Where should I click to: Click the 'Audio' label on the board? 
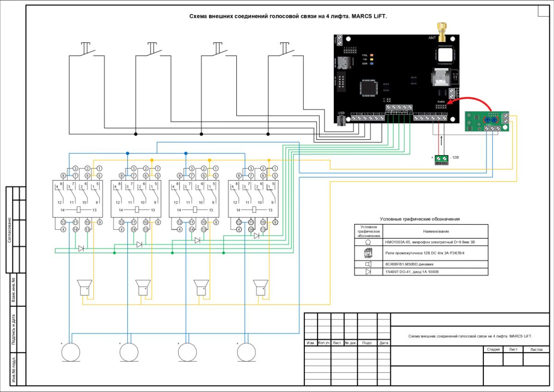pos(440,101)
